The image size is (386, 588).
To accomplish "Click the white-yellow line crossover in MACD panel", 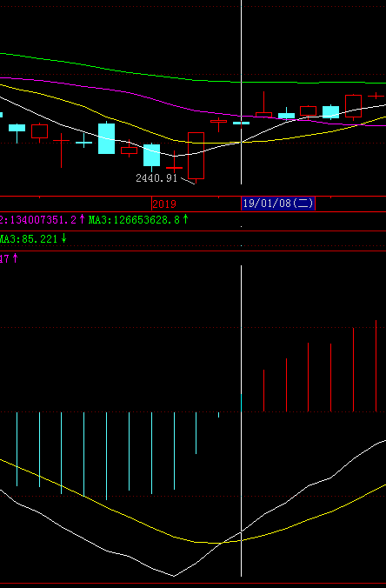I will [223, 542].
